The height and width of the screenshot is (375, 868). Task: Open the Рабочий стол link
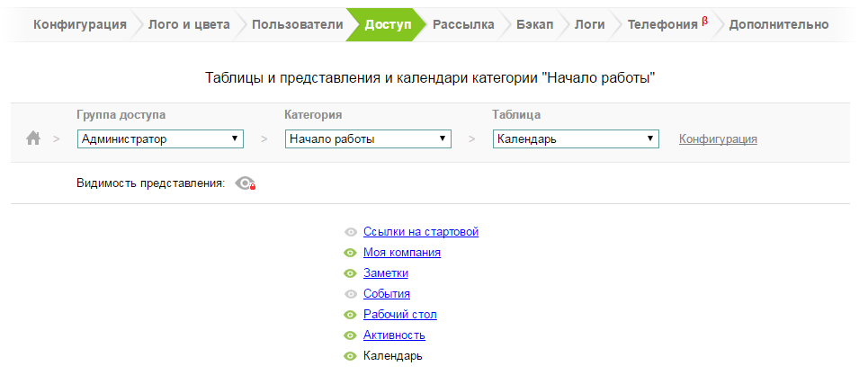coord(399,315)
